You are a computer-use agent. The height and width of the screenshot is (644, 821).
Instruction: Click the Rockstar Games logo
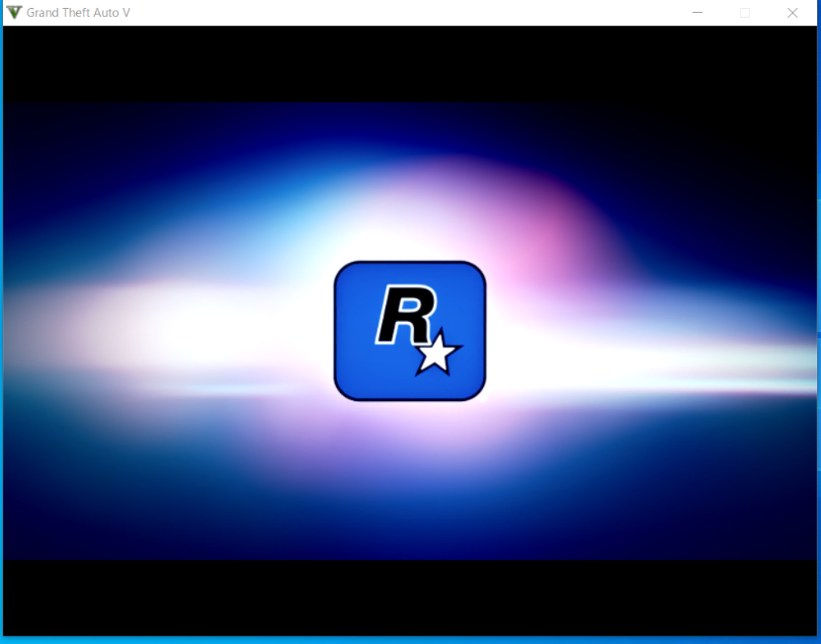point(410,331)
